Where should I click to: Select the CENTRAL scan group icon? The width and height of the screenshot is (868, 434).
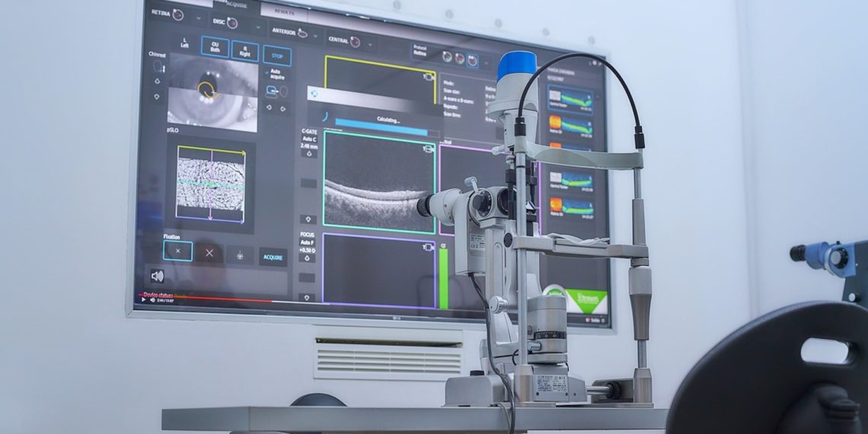[354, 42]
